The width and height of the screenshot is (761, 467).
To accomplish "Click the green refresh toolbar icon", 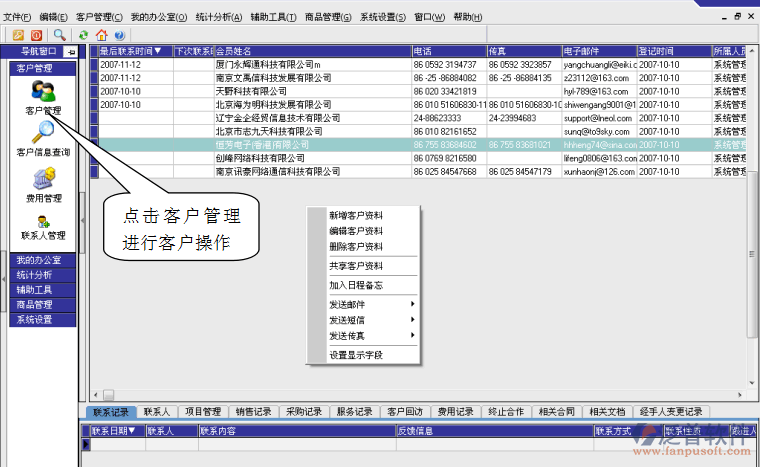I will tap(84, 35).
